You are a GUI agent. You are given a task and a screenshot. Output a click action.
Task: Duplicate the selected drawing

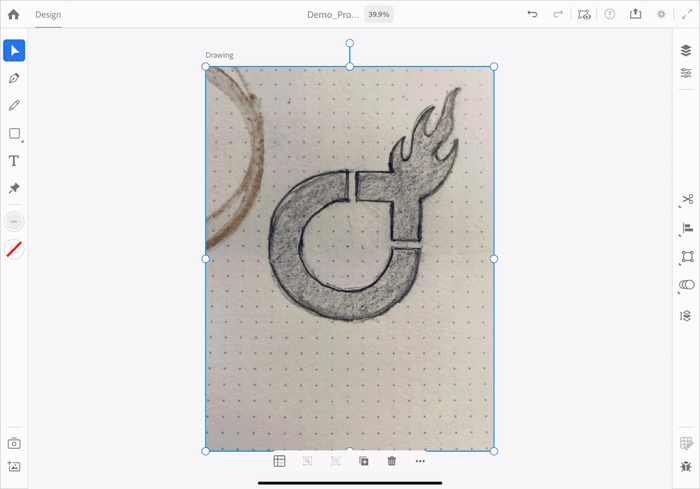pos(364,461)
